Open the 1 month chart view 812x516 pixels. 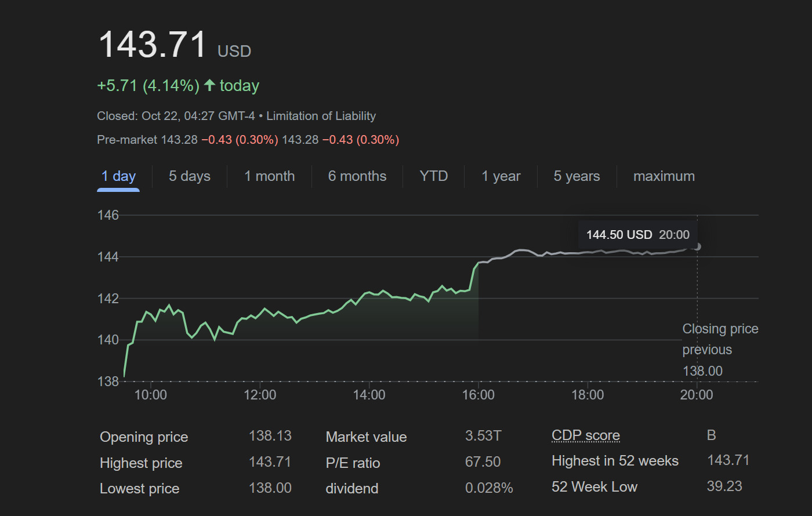click(x=269, y=176)
